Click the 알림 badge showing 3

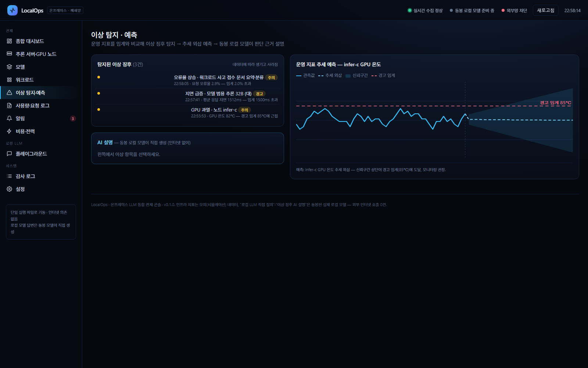[73, 118]
